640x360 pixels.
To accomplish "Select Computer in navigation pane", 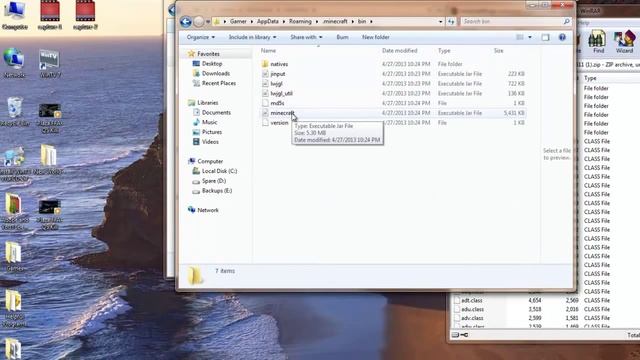I will 210,161.
